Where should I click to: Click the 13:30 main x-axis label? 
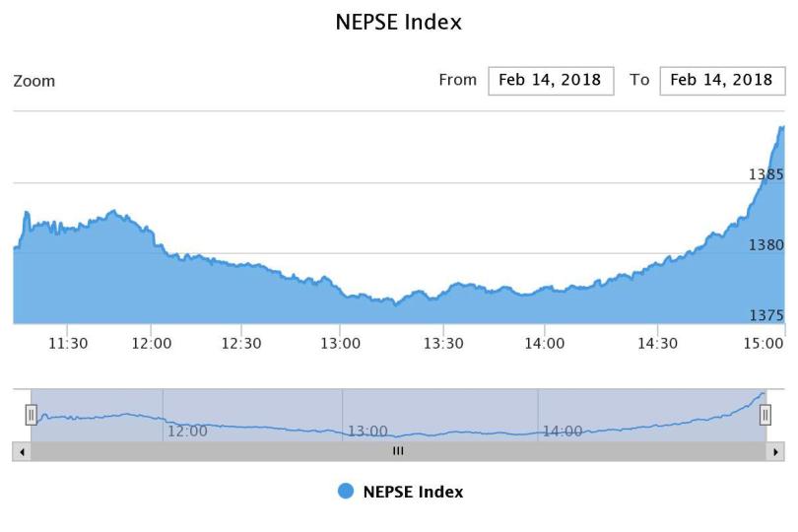click(443, 343)
